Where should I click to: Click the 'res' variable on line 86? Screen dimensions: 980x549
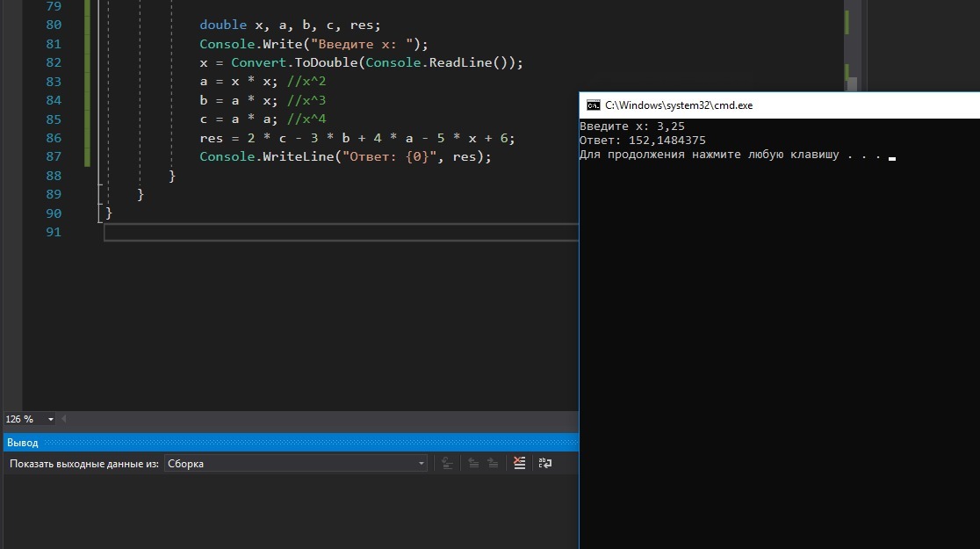pyautogui.click(x=212, y=138)
